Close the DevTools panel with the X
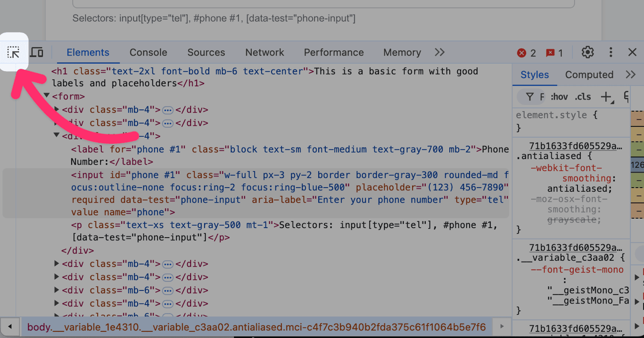 [633, 52]
